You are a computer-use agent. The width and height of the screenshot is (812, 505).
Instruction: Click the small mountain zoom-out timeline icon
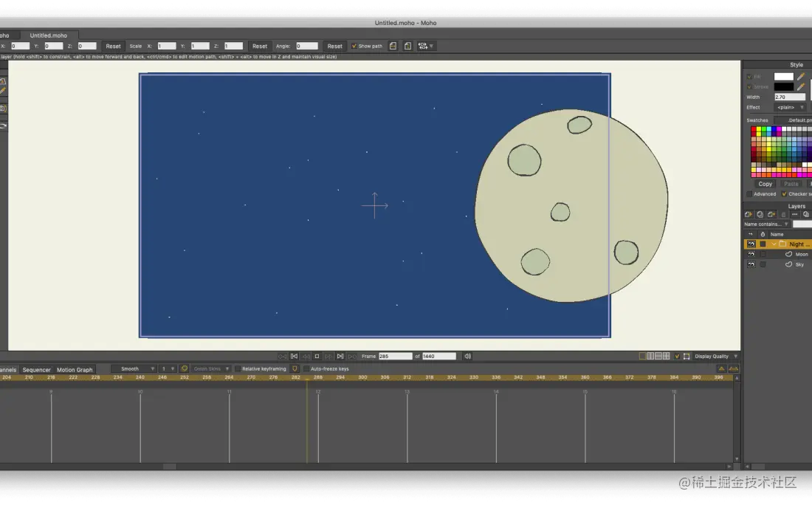(721, 368)
